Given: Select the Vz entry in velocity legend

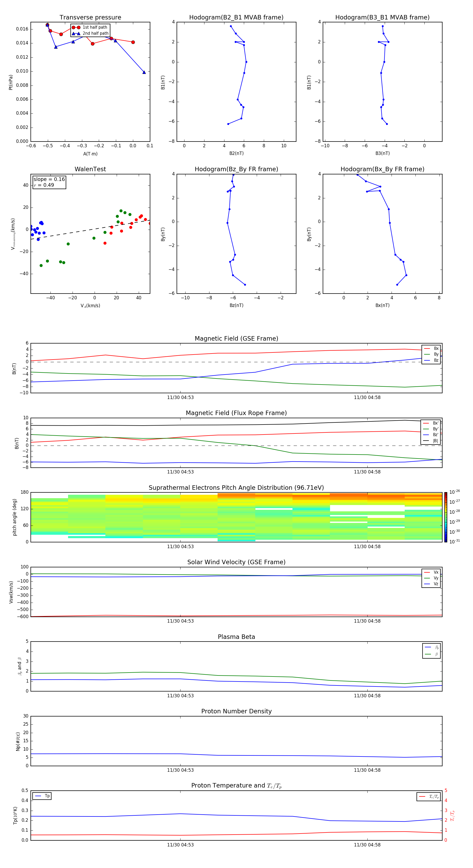Looking at the screenshot, I should (x=431, y=584).
